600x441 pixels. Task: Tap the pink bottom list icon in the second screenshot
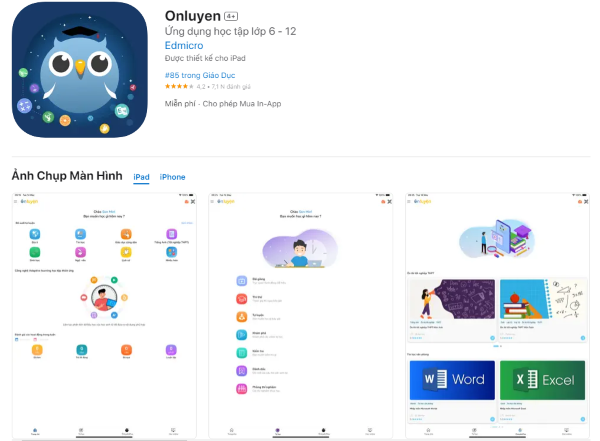click(x=241, y=389)
